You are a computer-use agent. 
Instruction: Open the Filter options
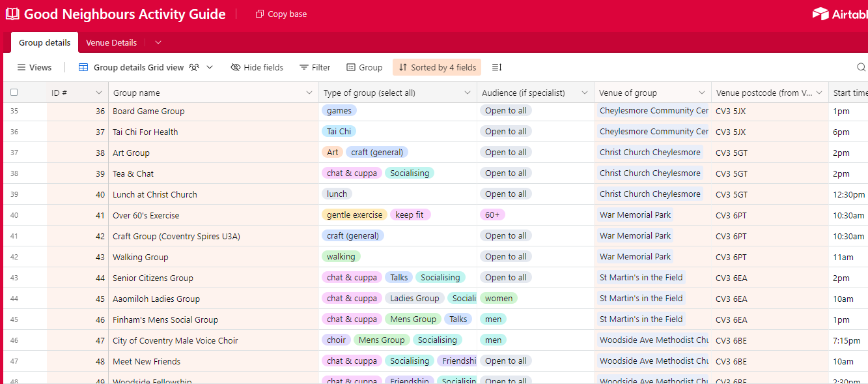coord(315,67)
